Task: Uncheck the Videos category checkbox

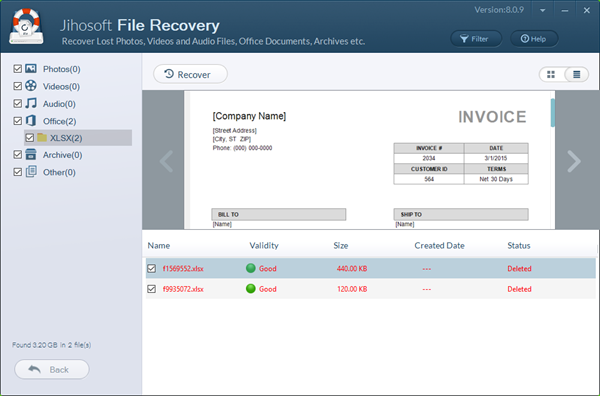Action: [18, 86]
